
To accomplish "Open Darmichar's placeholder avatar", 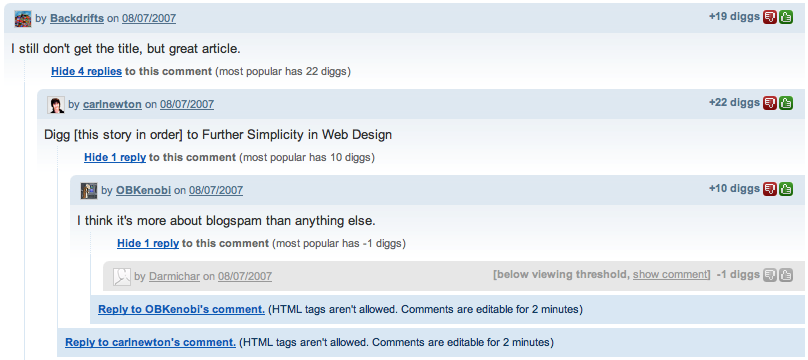I will (122, 277).
